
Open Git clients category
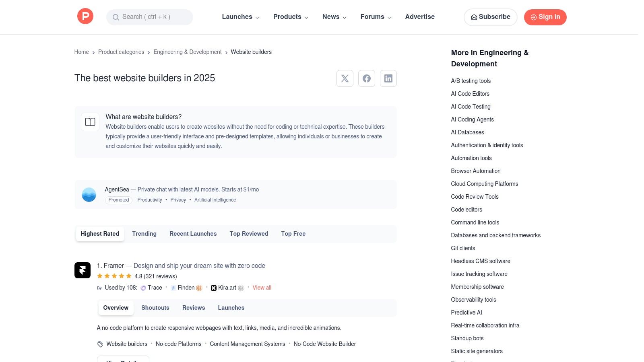[463, 248]
